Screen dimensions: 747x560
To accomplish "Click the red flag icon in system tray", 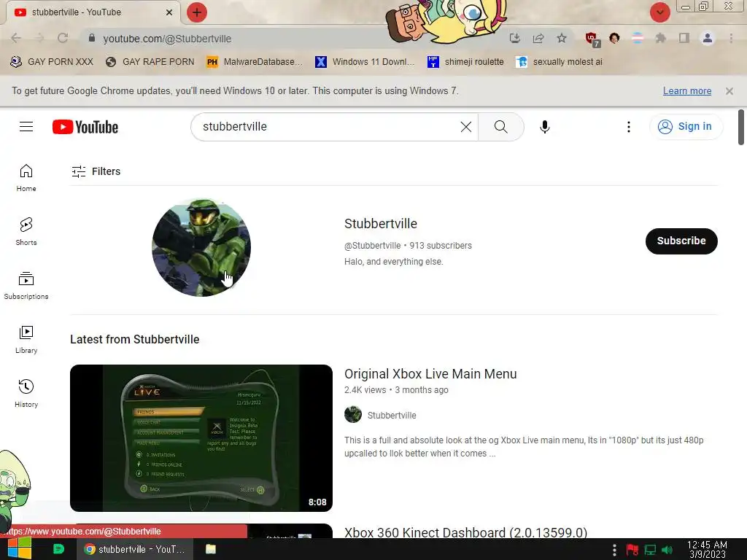I will click(632, 550).
